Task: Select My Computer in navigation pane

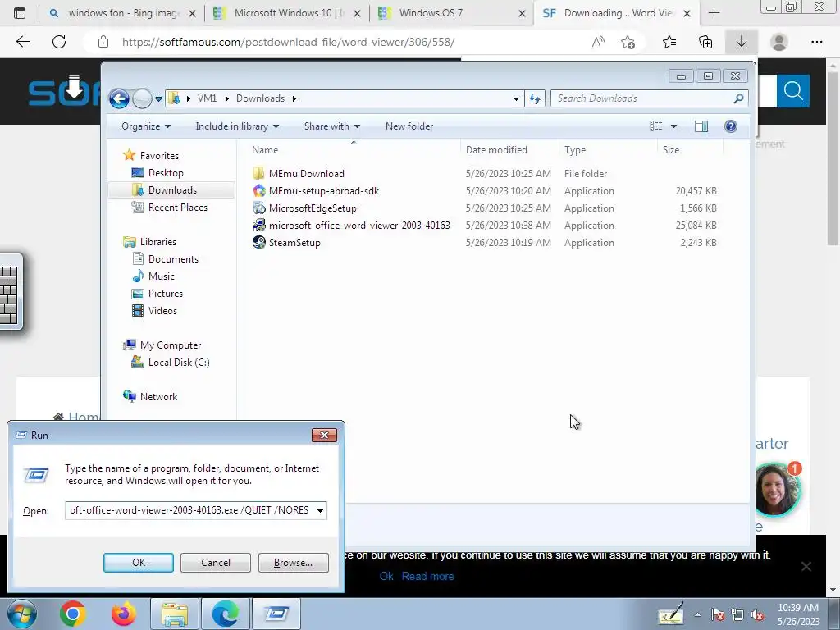Action: (x=171, y=345)
